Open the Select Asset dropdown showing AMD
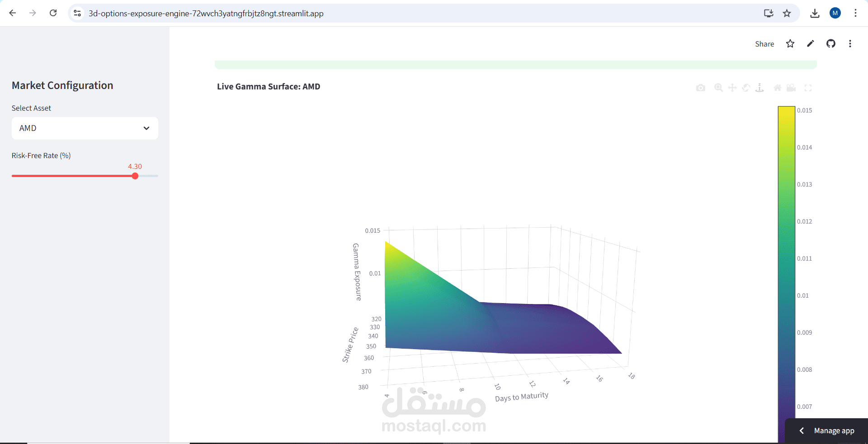This screenshot has height=444, width=868. point(85,128)
